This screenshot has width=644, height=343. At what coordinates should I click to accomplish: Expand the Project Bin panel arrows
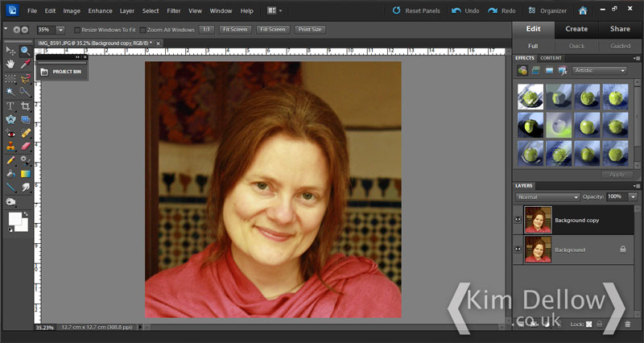pos(77,57)
